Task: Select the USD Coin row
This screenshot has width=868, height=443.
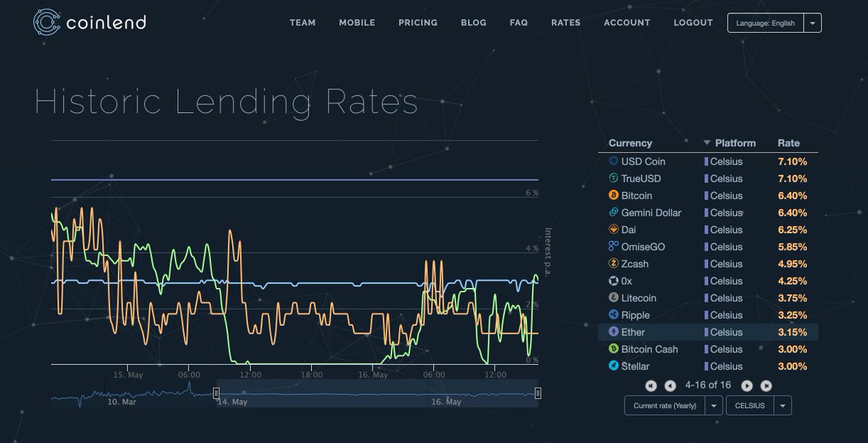Action: (708, 161)
